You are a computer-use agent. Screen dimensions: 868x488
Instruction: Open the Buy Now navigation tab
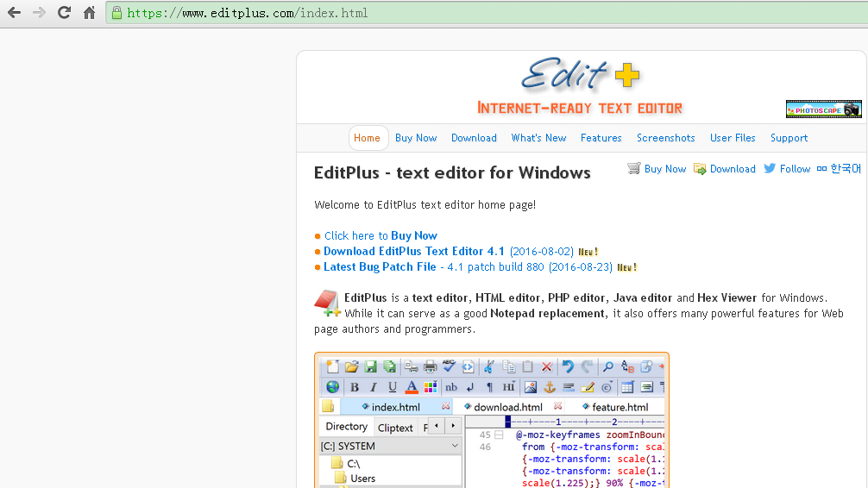[x=416, y=138]
